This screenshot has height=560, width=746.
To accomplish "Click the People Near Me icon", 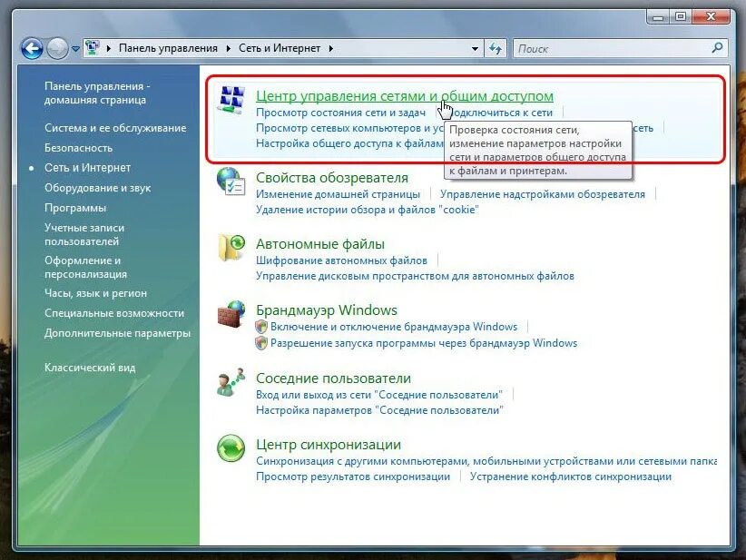I will point(231,382).
